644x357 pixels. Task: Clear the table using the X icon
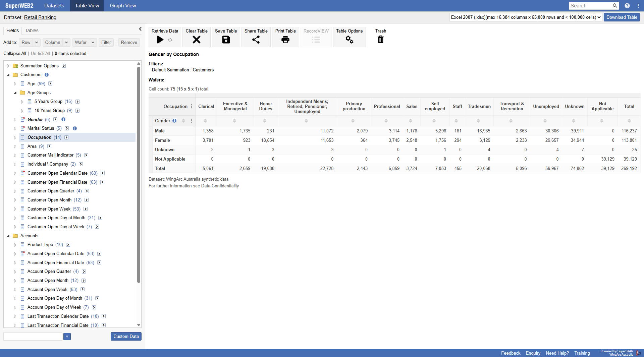(196, 40)
